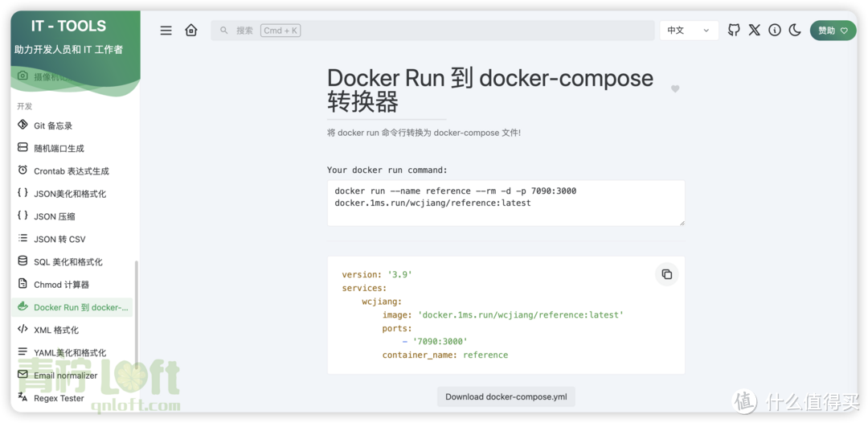Open the X (Twitter) profile icon
The width and height of the screenshot is (868, 423).
[x=754, y=31]
